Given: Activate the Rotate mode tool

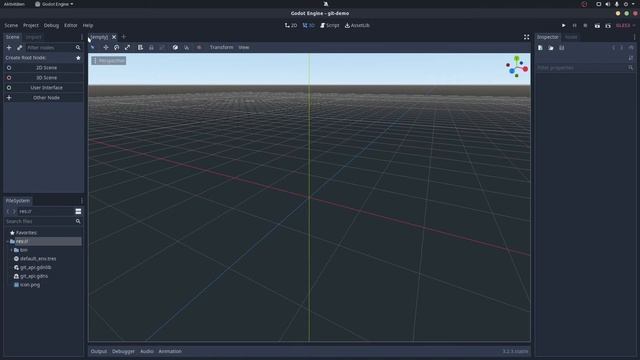Looking at the screenshot, I should point(116,47).
